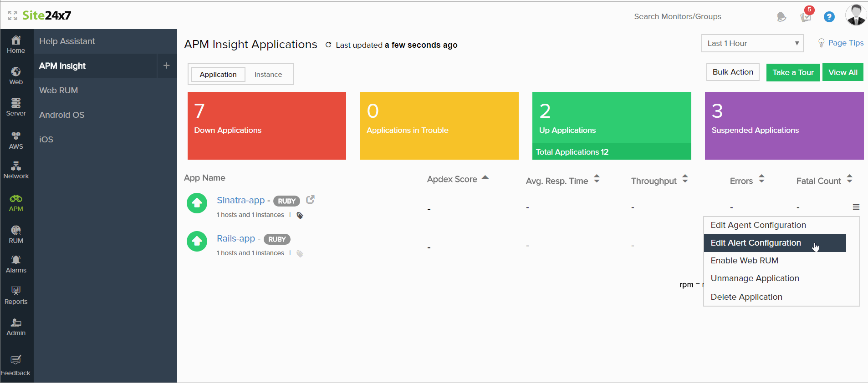The height and width of the screenshot is (383, 868).
Task: Select Delete Application in the menu
Action: [x=775, y=297]
